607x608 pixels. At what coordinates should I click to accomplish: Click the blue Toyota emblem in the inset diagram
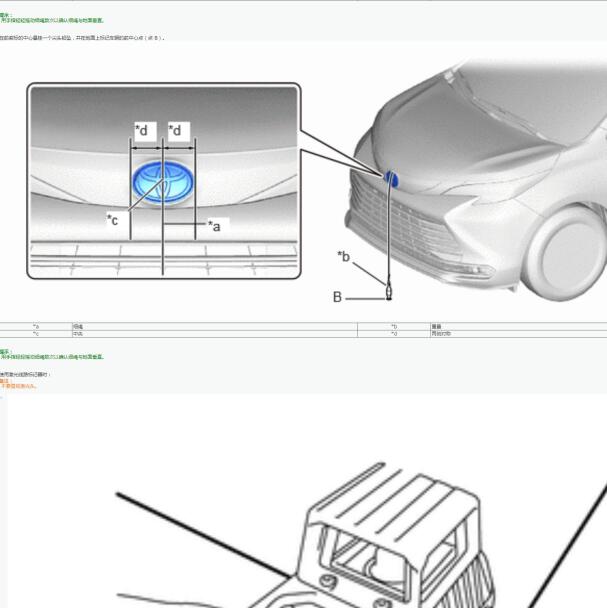tap(163, 182)
